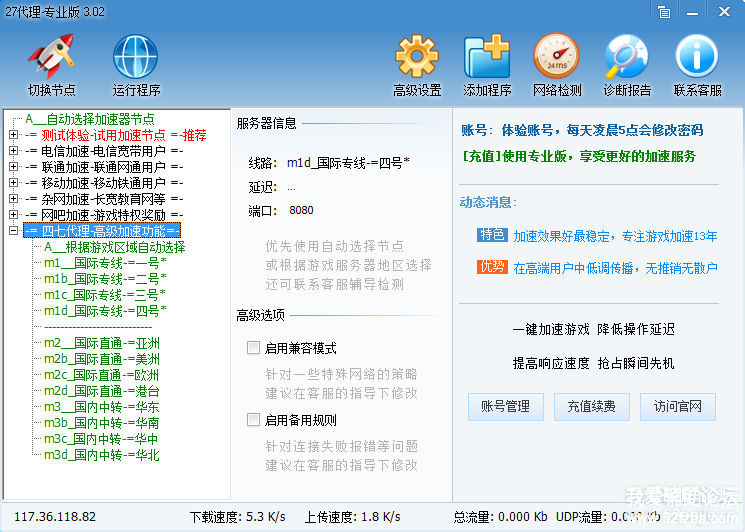Select A__自动选择加速器节点 entry
Viewport: 745px width, 532px height.
90,119
